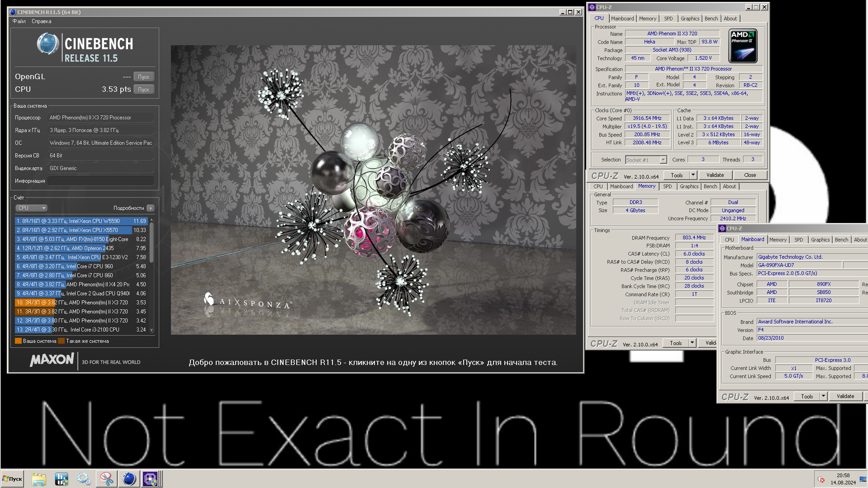Open the CPU ranking type dropdown

(x=32, y=208)
